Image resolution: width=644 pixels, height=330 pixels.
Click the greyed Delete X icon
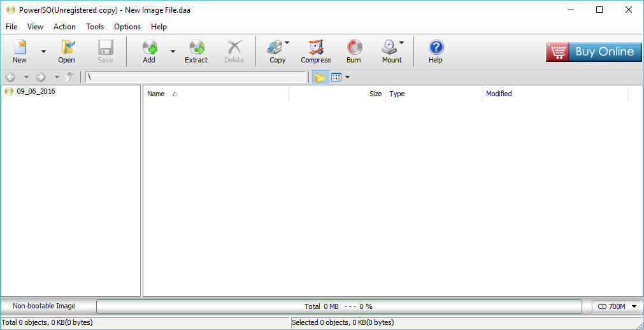point(234,47)
